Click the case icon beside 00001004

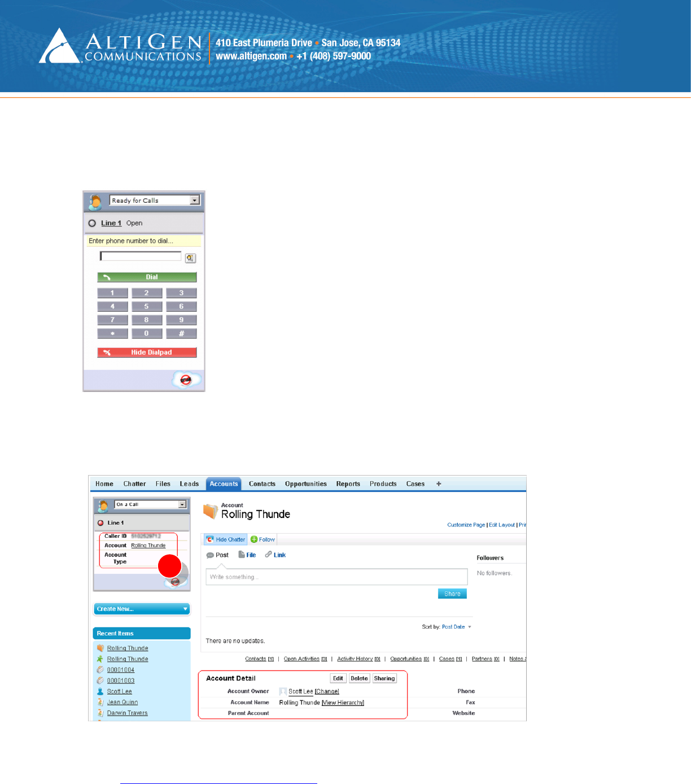pos(100,669)
